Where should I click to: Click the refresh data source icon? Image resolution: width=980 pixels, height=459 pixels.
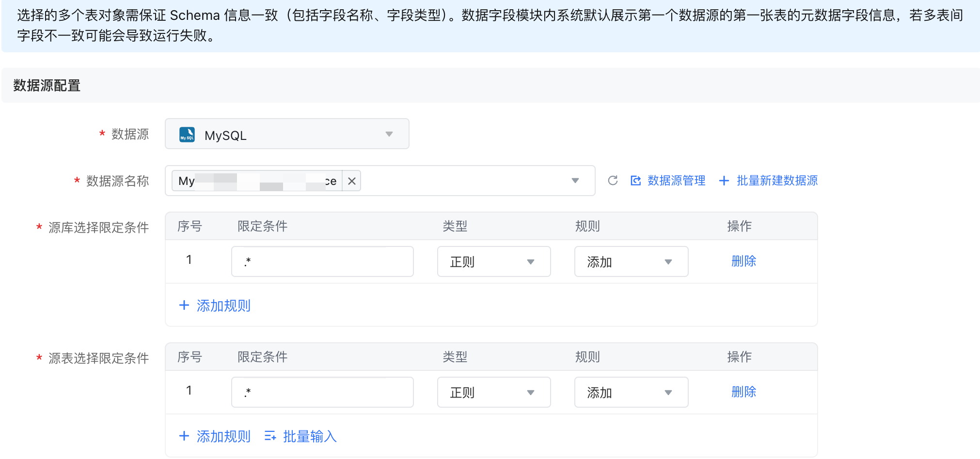pyautogui.click(x=613, y=181)
